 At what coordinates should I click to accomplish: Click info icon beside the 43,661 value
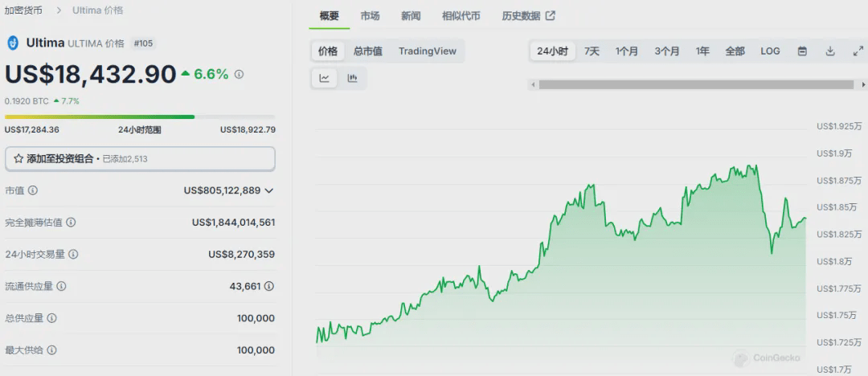[269, 286]
